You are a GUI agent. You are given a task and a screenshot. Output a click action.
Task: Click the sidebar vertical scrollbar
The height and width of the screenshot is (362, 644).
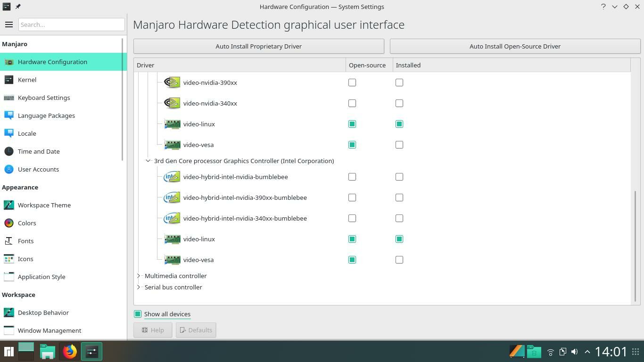coord(124,100)
